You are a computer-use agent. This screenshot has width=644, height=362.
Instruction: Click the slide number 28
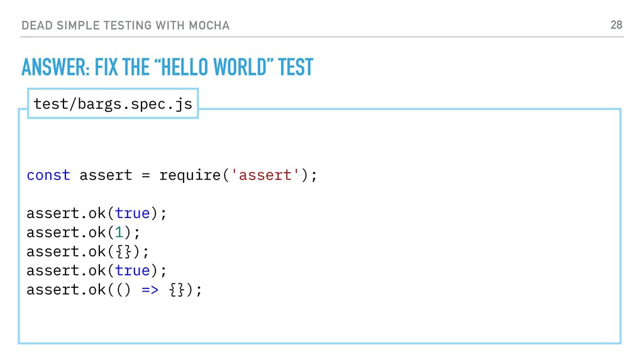coord(616,25)
